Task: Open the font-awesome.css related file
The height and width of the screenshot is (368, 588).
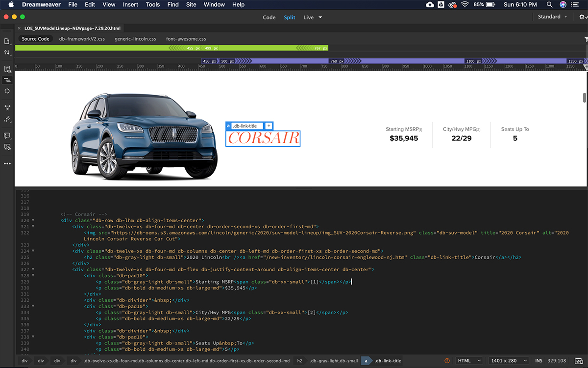Action: click(186, 39)
